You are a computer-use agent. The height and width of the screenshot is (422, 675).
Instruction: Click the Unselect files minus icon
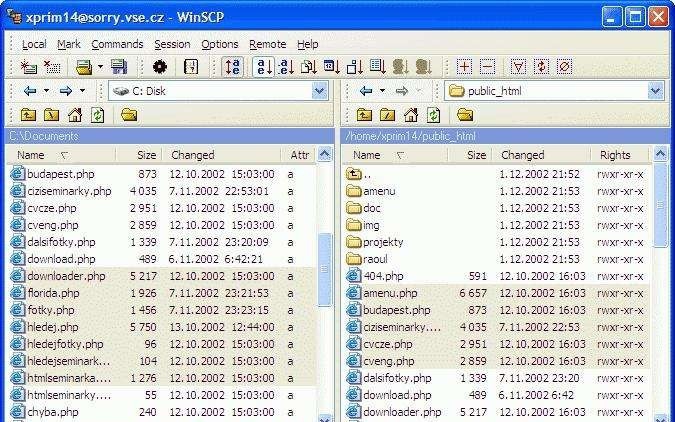tap(487, 67)
